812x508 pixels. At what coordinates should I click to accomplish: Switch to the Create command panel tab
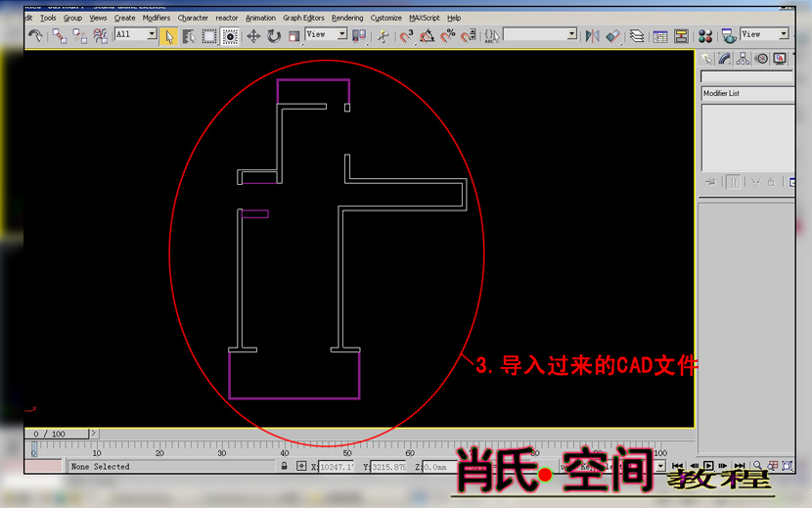coord(706,59)
